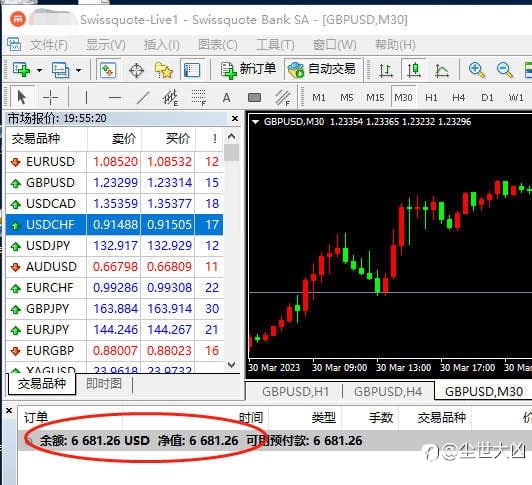Screen dimensions: 532x485
Task: Select the USDCAD row
Action: 114,204
